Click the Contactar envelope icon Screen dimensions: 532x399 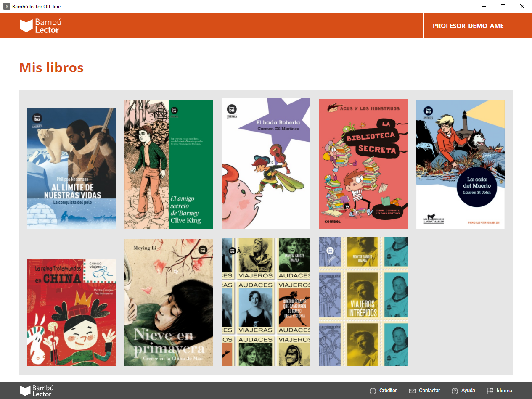[412, 391]
